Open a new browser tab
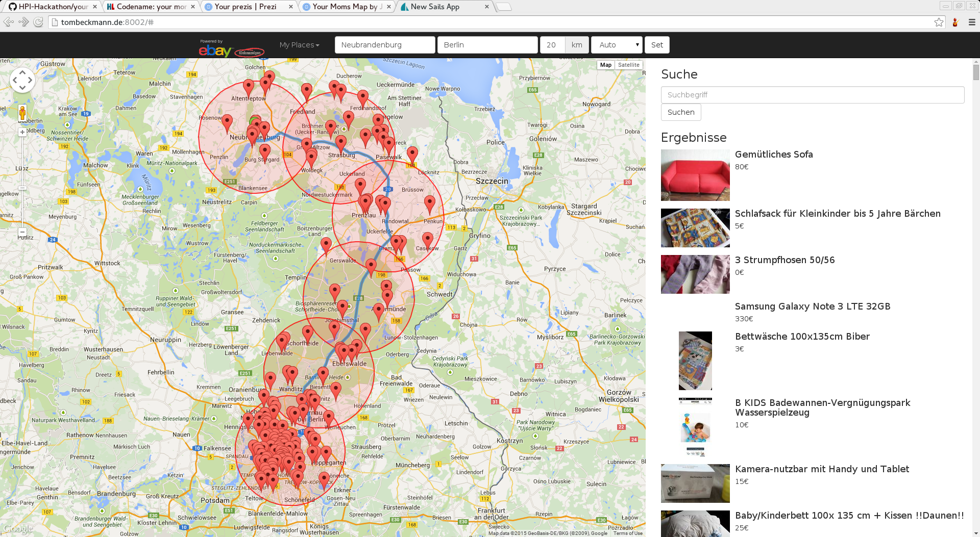980x537 pixels. point(504,7)
